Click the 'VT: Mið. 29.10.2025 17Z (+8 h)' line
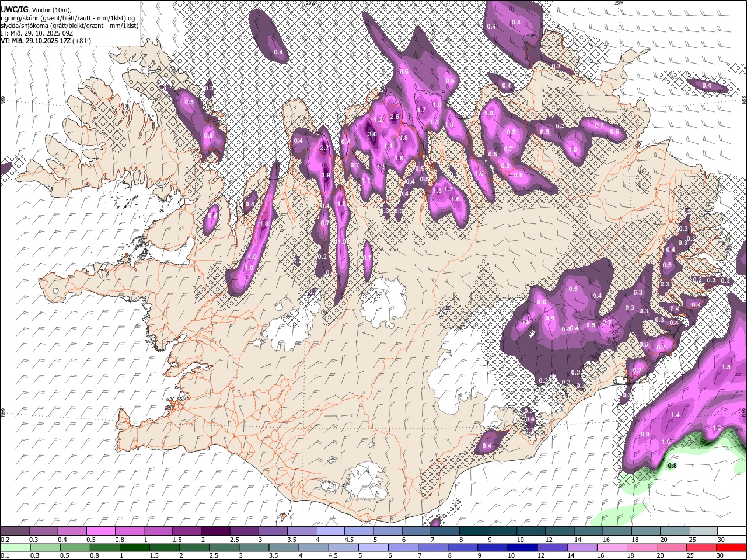747x560 pixels. pos(46,41)
